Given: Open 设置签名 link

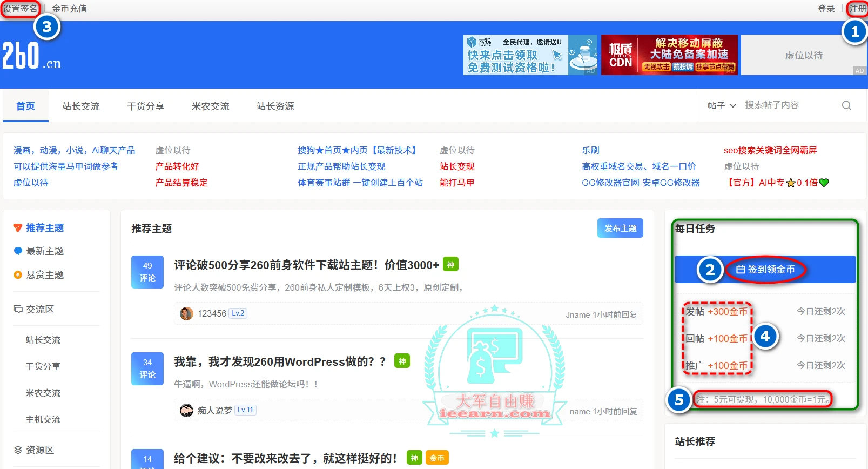Looking at the screenshot, I should click(20, 9).
